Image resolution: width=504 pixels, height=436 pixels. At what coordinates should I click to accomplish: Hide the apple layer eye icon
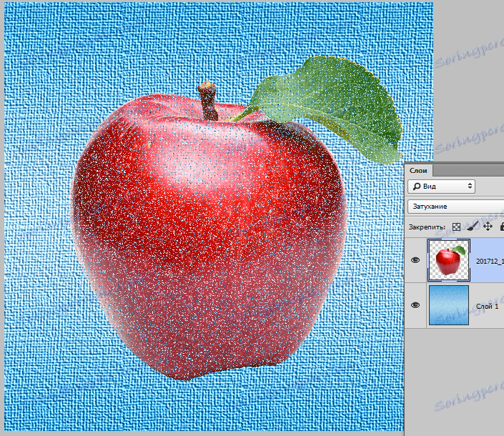[415, 260]
